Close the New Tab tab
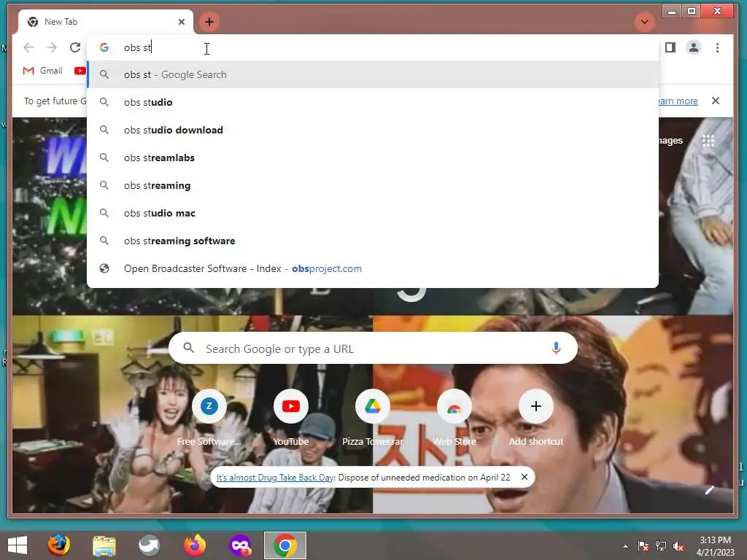The height and width of the screenshot is (560, 747). click(x=182, y=22)
